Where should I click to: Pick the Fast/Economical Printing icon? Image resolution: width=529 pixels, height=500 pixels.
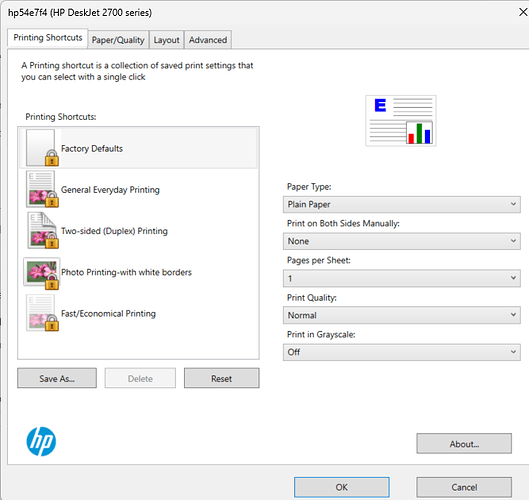[x=42, y=313]
